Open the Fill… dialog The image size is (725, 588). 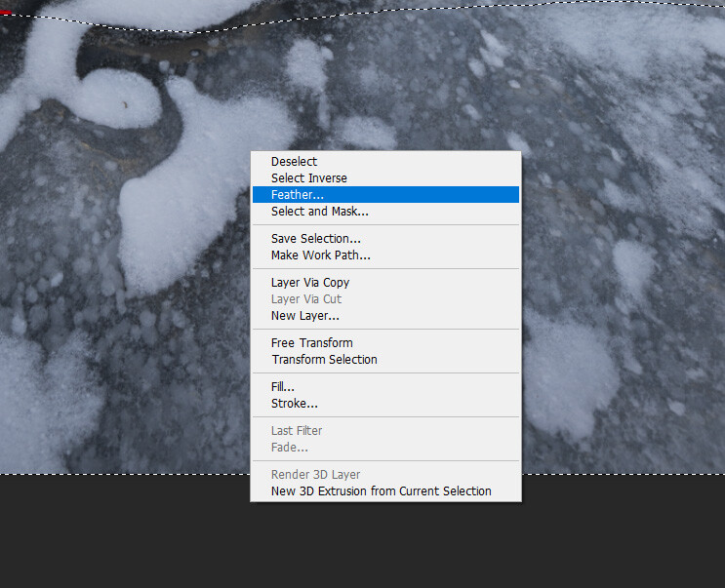coord(385,386)
